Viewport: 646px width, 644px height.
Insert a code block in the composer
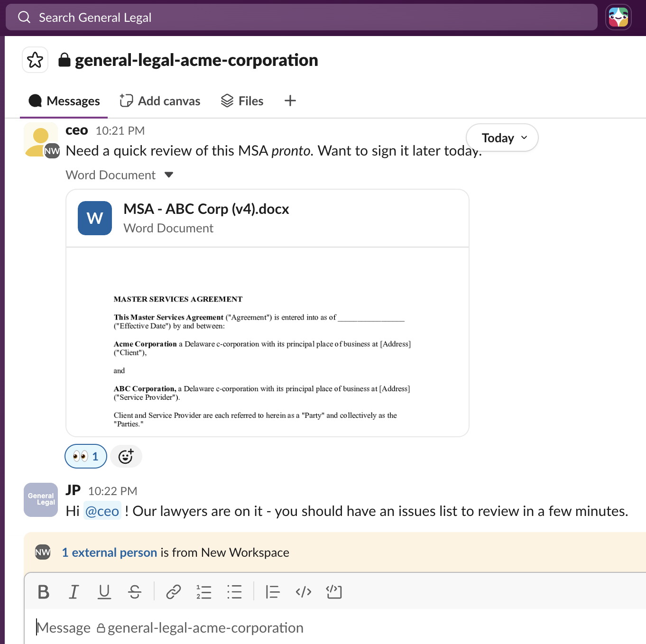[334, 591]
